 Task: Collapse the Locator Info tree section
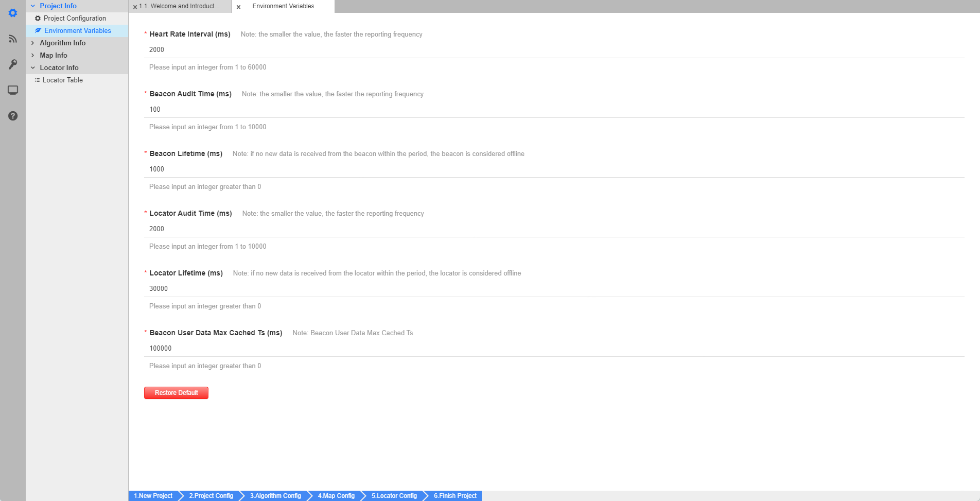33,67
